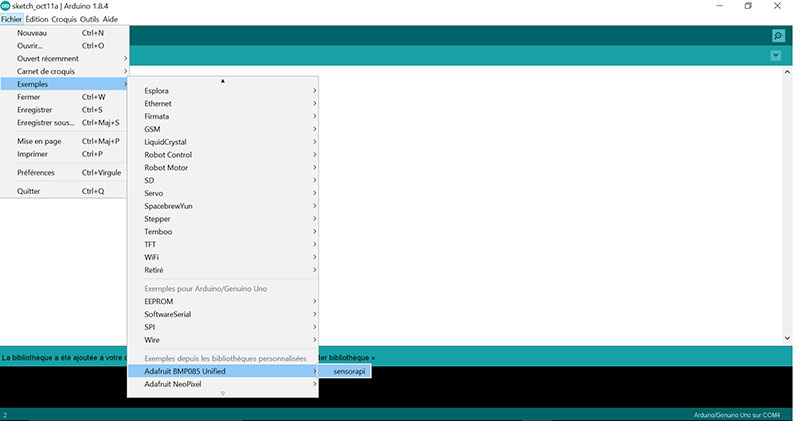800x421 pixels.
Task: Click the board status 'Arduino/Genuino Uno sur COM4'
Action: click(x=737, y=415)
